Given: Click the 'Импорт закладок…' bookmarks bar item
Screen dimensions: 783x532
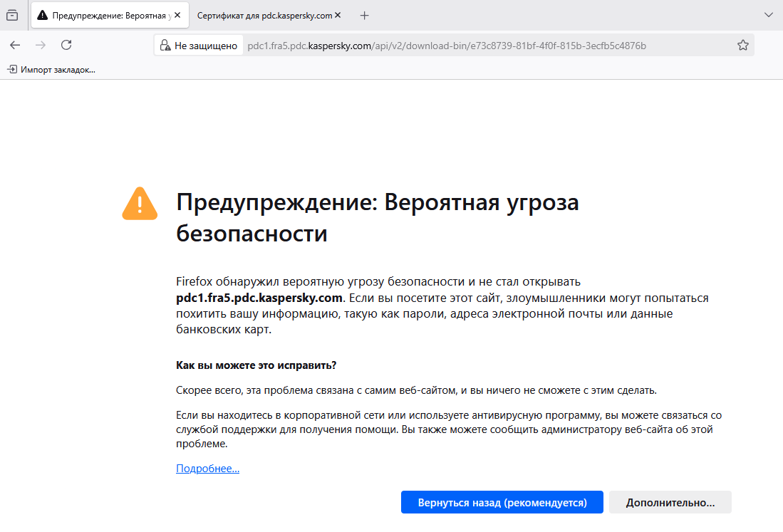Looking at the screenshot, I should pyautogui.click(x=51, y=70).
